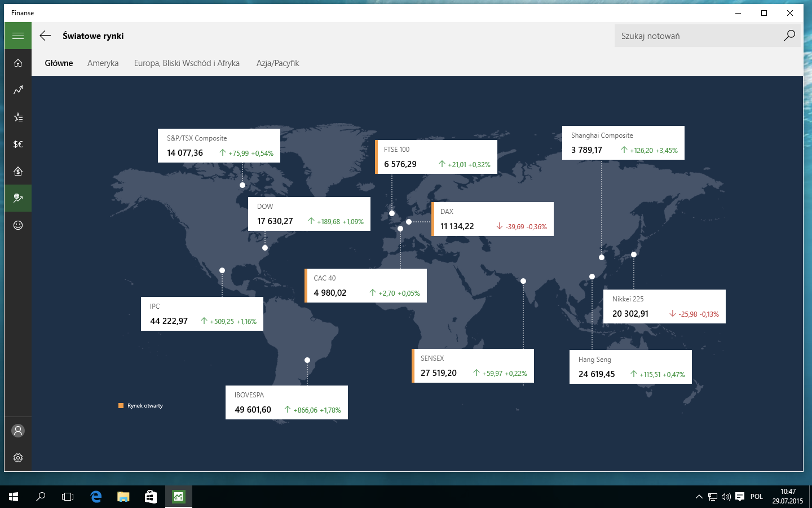Viewport: 812px width, 508px height.
Task: Show hidden system tray icons chevron
Action: [x=699, y=497]
